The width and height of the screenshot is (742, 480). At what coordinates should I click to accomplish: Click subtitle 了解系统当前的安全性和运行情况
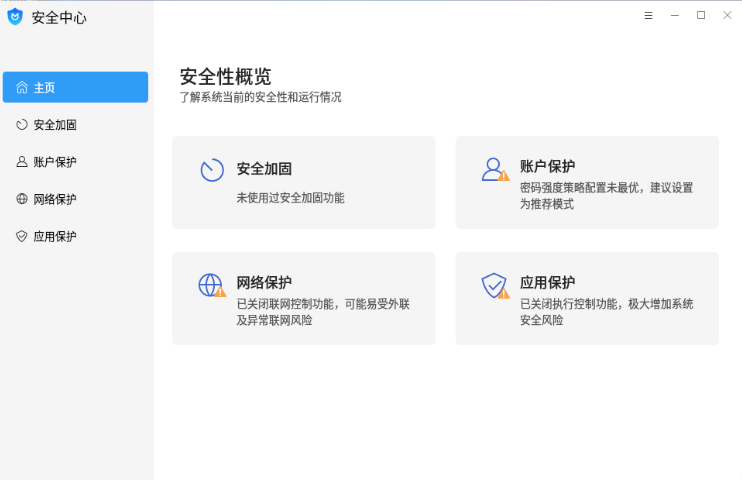(260, 98)
